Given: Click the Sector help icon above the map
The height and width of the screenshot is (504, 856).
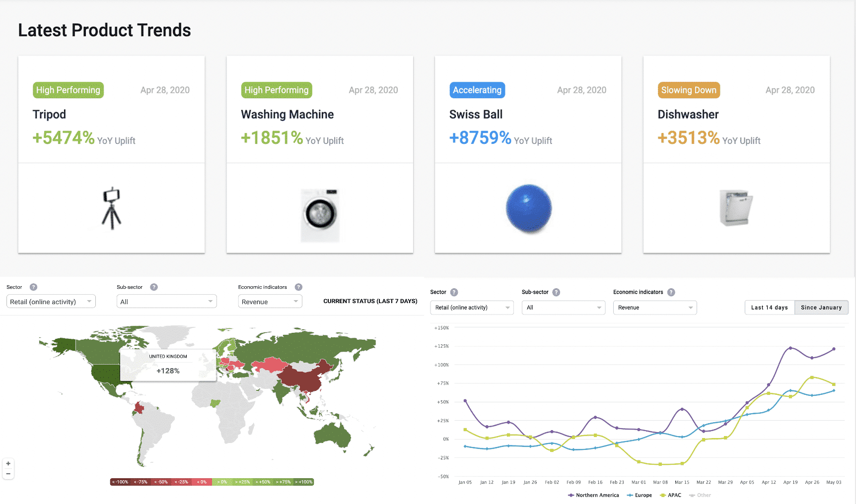Looking at the screenshot, I should (x=34, y=287).
